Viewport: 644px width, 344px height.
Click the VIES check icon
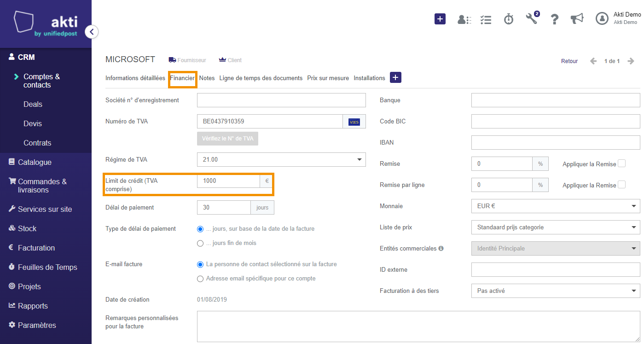(354, 122)
